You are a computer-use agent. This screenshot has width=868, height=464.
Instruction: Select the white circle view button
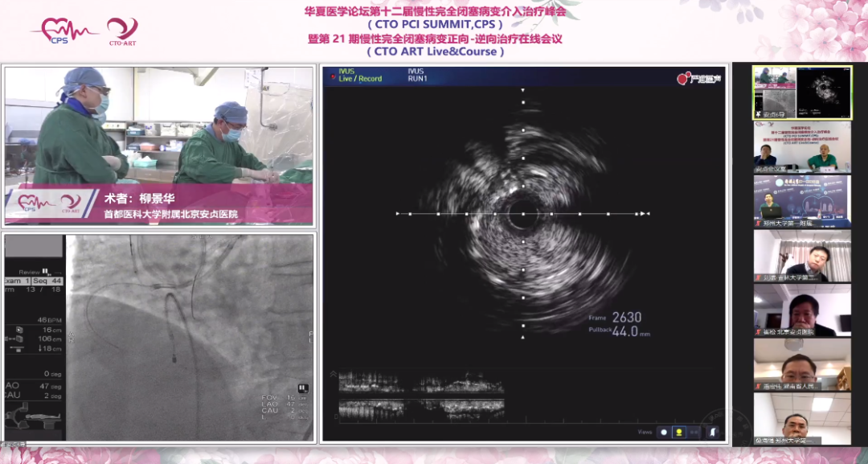pos(664,432)
